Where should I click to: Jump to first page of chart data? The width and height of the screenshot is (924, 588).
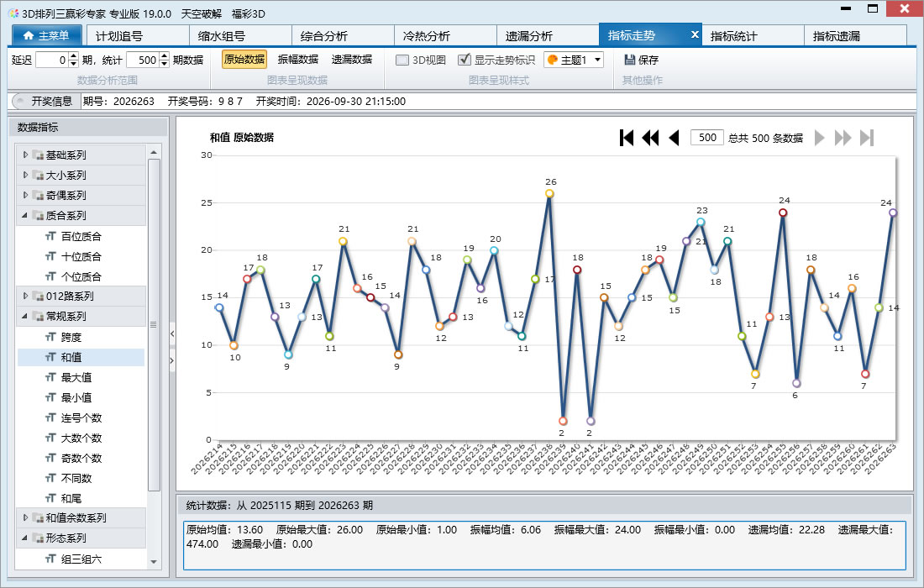point(627,138)
